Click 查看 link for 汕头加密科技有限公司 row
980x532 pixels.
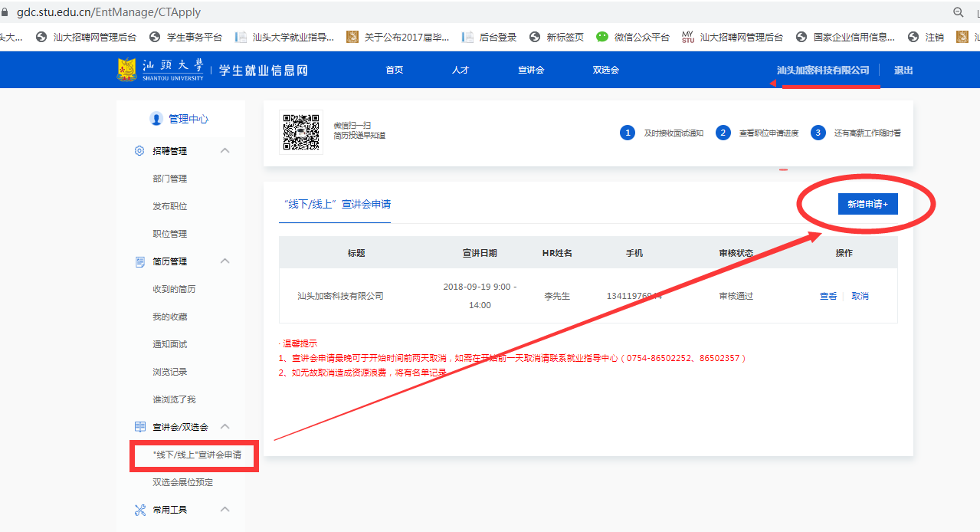tap(828, 296)
